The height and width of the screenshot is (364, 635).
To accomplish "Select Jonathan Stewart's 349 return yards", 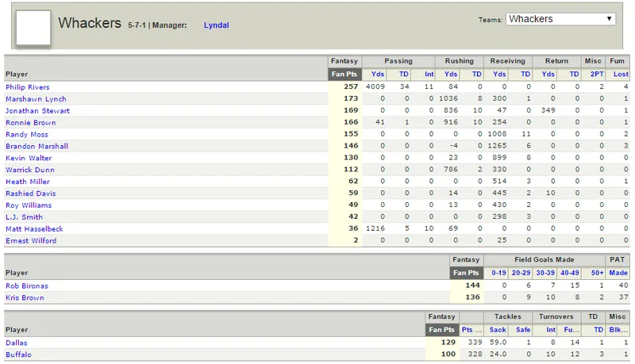I will pyautogui.click(x=548, y=110).
